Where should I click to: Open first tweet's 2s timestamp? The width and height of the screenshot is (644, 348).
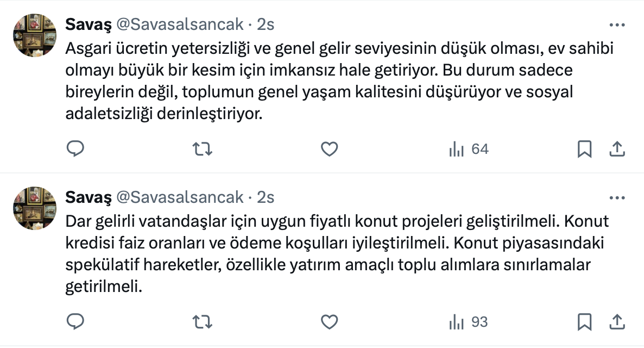pyautogui.click(x=265, y=24)
